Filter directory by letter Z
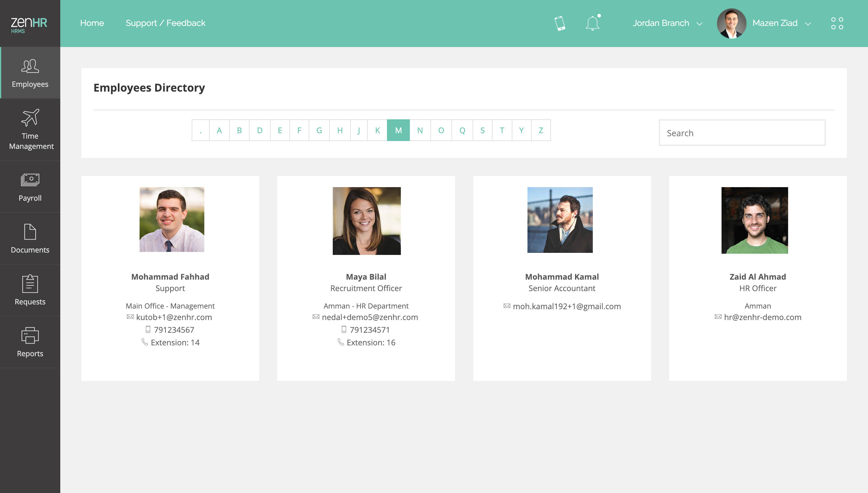 pyautogui.click(x=541, y=130)
